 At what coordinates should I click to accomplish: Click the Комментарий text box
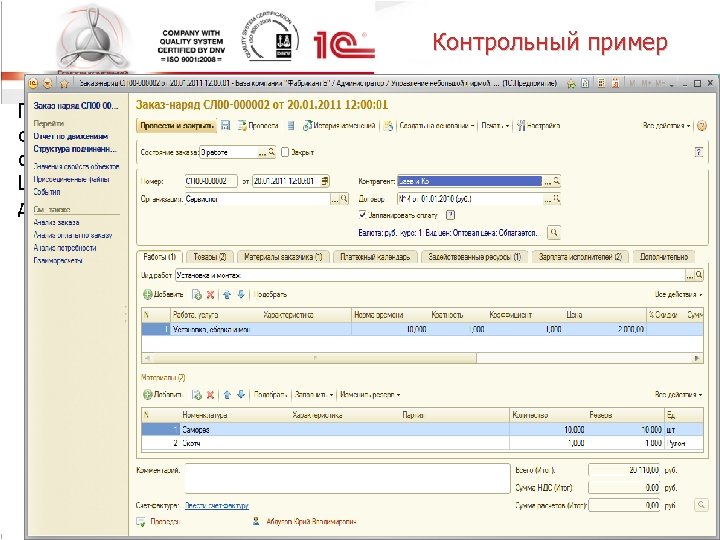347,478
